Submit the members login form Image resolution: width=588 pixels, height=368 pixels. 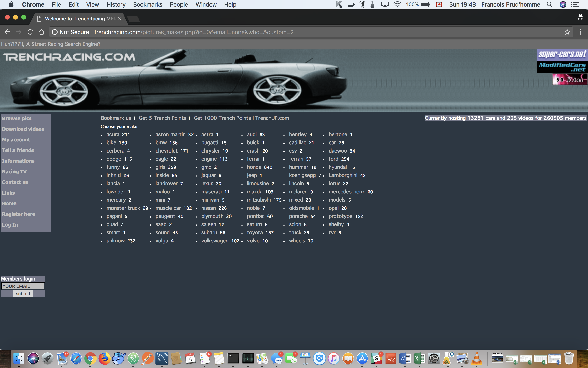coord(23,294)
